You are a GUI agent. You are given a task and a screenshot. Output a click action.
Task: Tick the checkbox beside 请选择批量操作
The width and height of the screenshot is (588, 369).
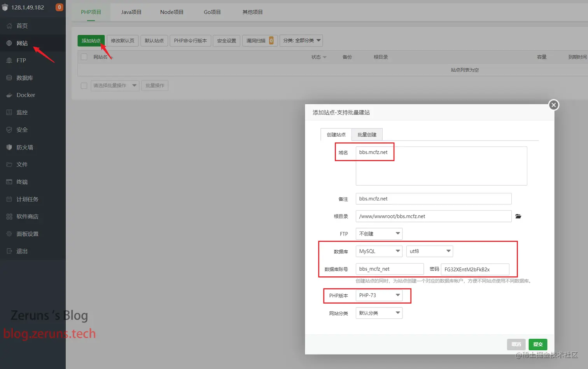(84, 86)
